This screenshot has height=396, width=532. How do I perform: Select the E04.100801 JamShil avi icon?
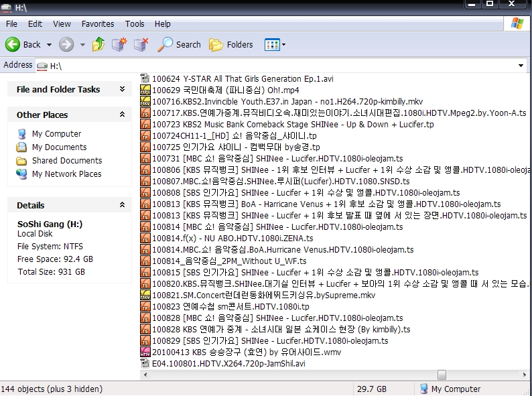pyautogui.click(x=145, y=363)
